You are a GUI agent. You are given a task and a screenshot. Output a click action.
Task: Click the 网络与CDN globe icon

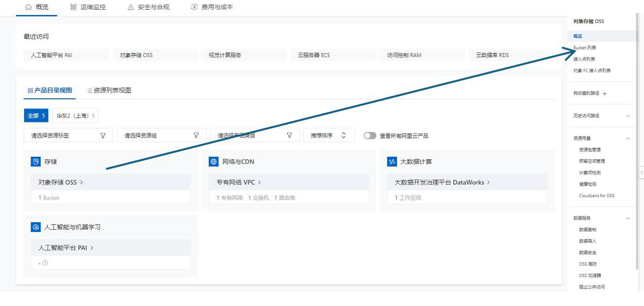214,162
